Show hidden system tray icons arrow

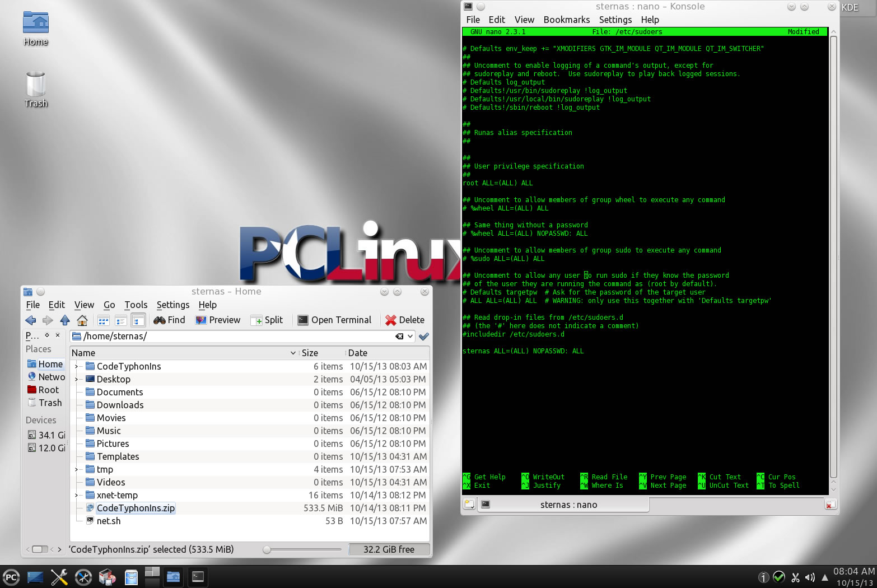[x=824, y=577]
